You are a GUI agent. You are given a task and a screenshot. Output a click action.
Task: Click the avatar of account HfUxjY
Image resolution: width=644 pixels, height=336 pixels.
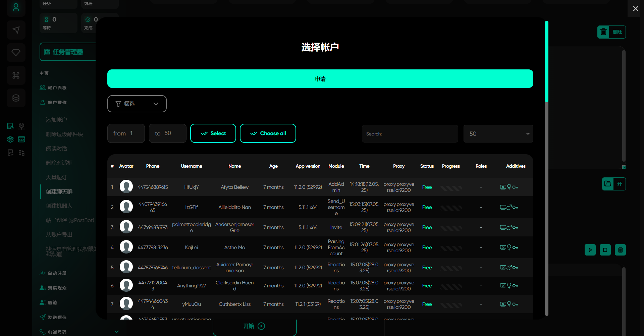point(126,187)
